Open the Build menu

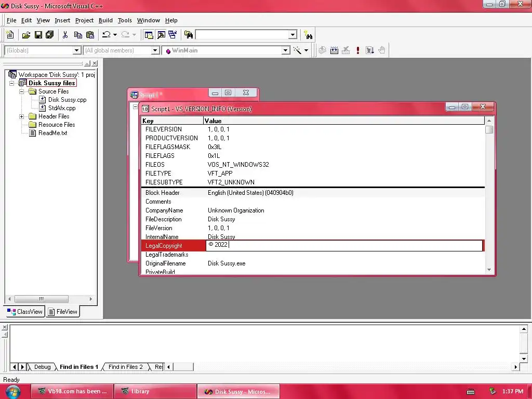105,20
